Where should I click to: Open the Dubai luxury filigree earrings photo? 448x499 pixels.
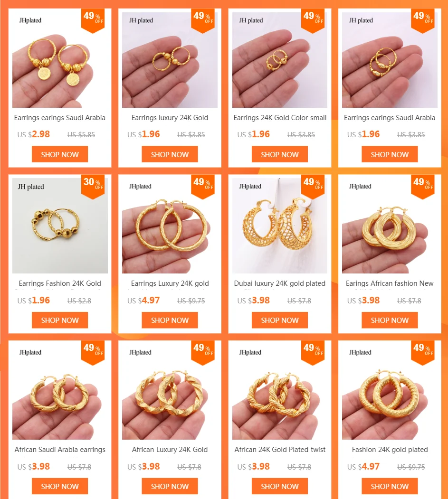click(279, 226)
